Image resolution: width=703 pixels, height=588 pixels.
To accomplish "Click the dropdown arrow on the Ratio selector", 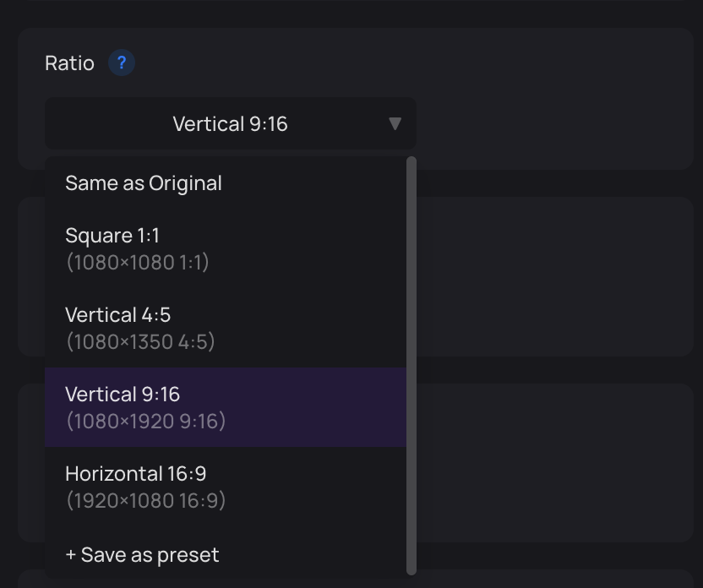I will (395, 123).
